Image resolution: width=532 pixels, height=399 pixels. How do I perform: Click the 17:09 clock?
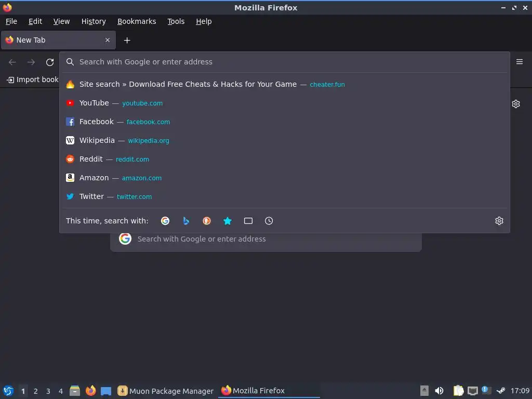(520, 391)
